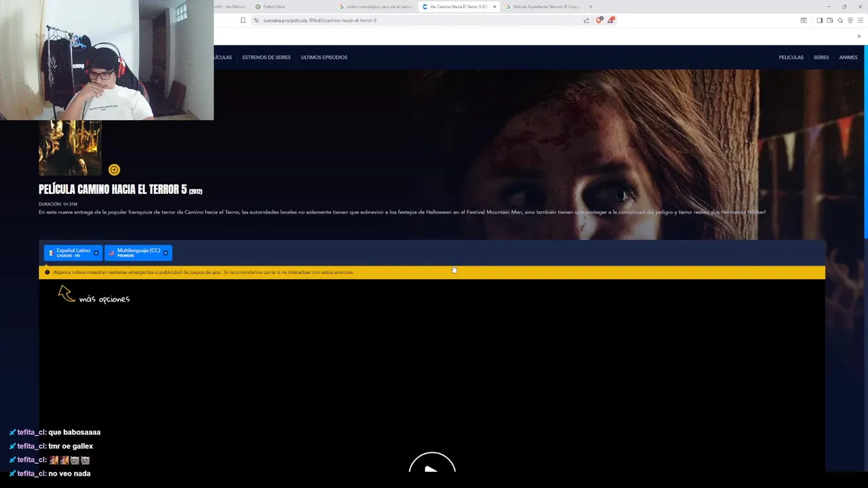The height and width of the screenshot is (488, 868).
Task: Click the yellow ads warning notice text
Action: (203, 272)
